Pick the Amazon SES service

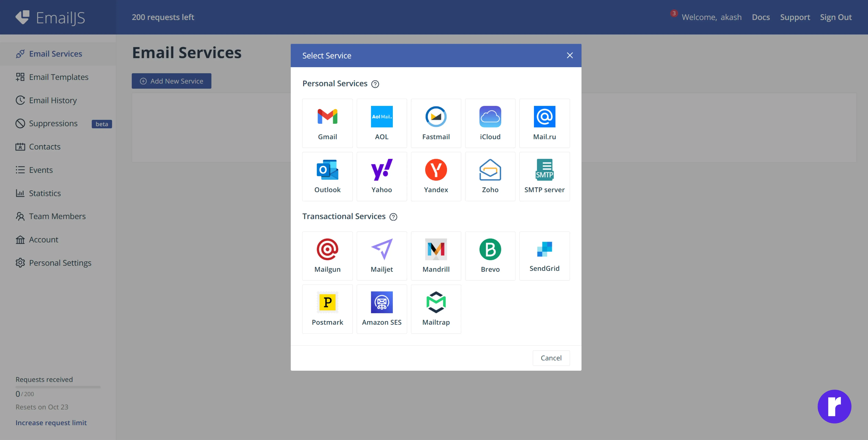pos(381,309)
